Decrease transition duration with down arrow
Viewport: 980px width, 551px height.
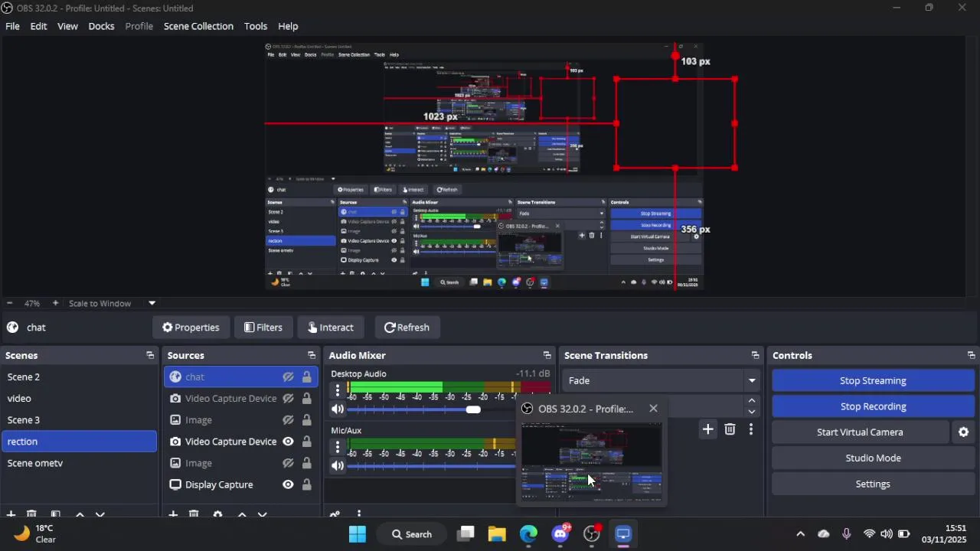click(752, 412)
